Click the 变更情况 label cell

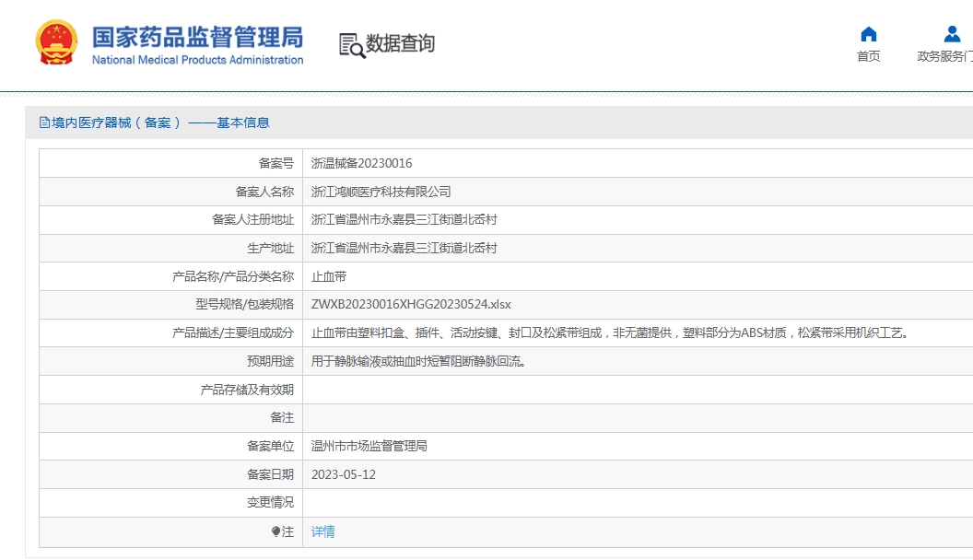pos(170,502)
